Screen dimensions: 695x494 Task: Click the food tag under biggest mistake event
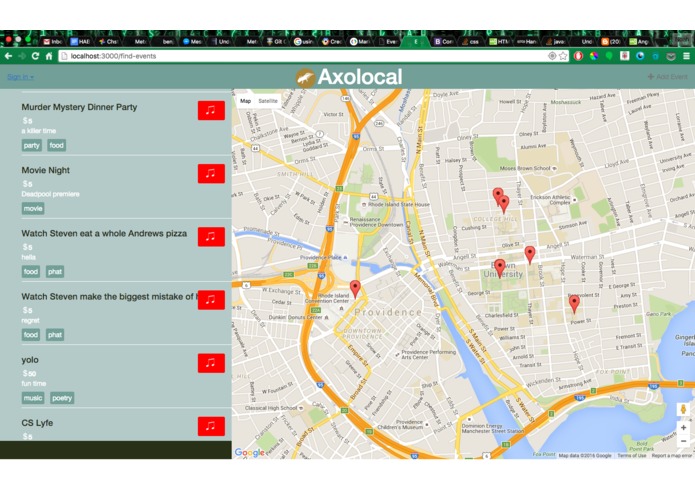(31, 335)
